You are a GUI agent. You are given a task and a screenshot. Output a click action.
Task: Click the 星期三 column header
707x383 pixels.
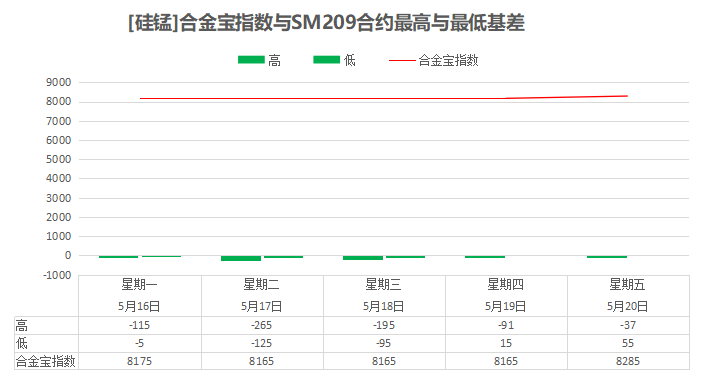pos(383,284)
